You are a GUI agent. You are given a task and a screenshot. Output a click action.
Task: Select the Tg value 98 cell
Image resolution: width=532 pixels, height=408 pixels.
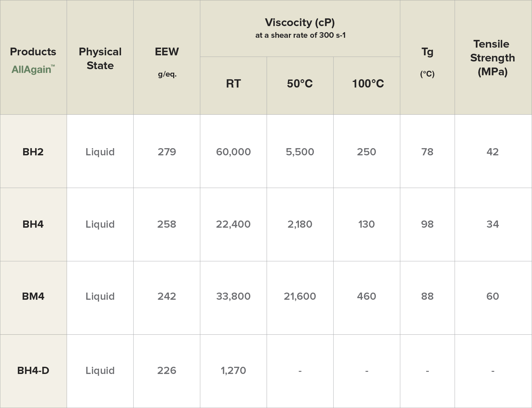(x=427, y=224)
